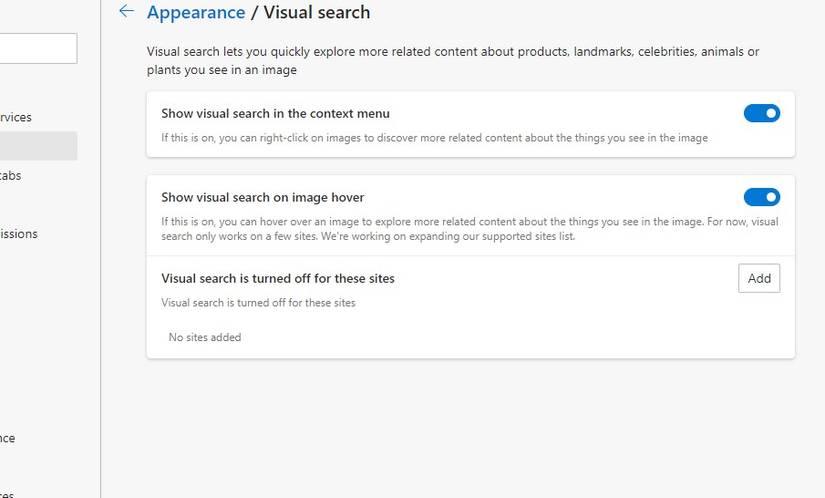
Task: Click Add to block a site
Action: pos(759,278)
